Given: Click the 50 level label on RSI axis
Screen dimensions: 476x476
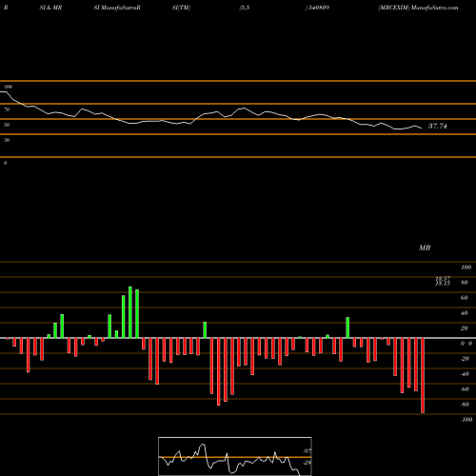Looking at the screenshot, I should 7,125.
